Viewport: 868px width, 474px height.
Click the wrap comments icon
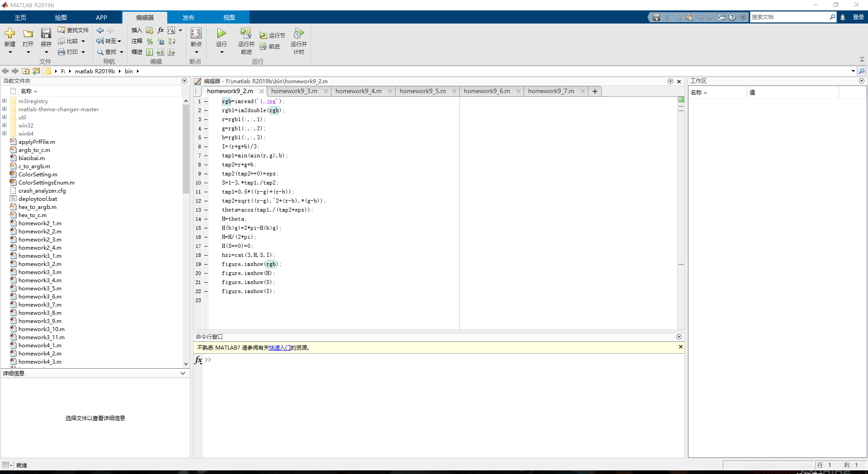click(171, 41)
